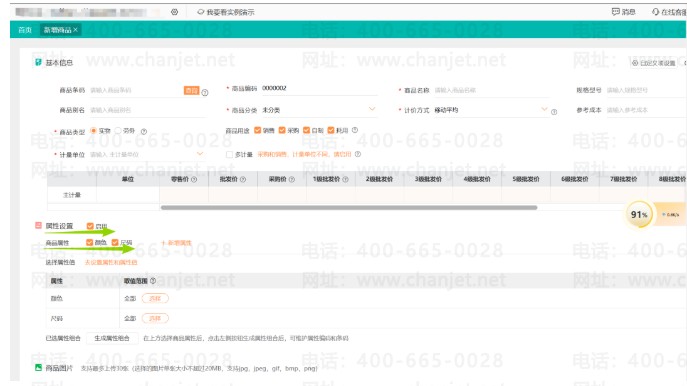
Task: Click the 商品条码 barcode input field
Action: tap(136, 90)
